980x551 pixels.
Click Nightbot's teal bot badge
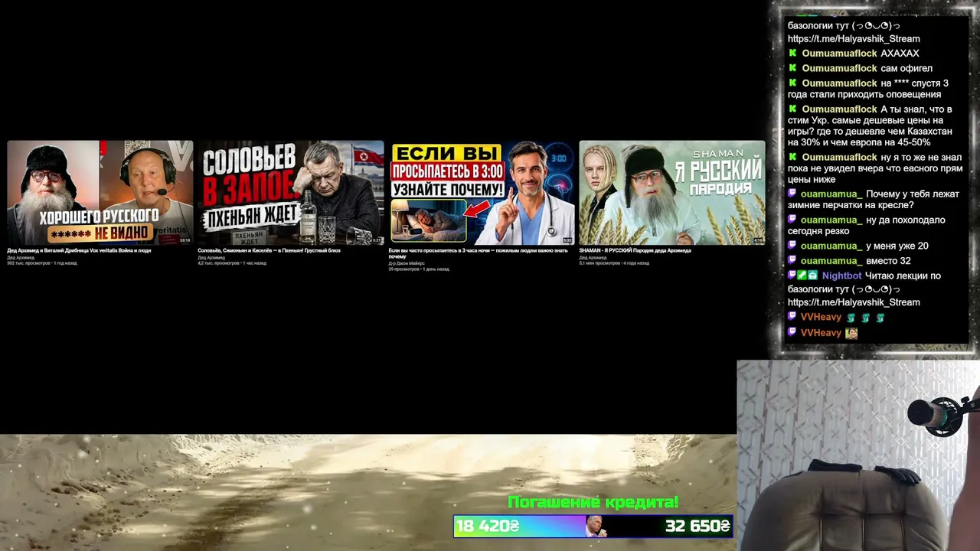click(812, 275)
